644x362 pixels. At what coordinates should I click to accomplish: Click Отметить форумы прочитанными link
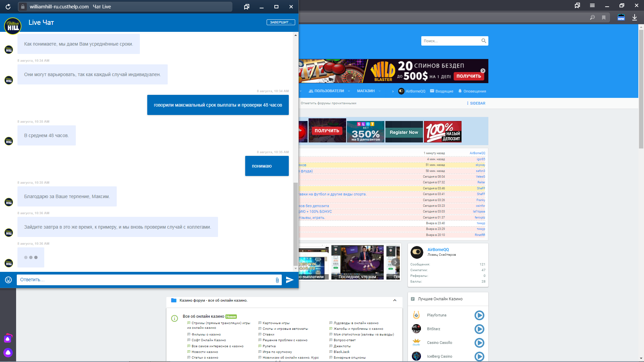[328, 103]
